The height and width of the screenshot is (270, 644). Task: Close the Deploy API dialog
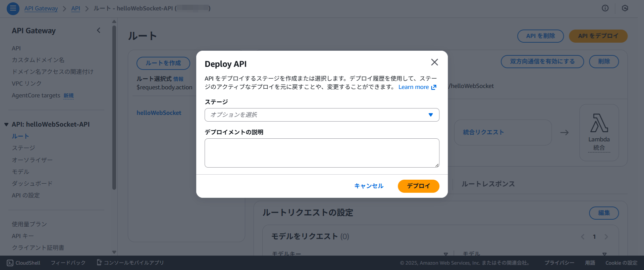[x=434, y=62]
